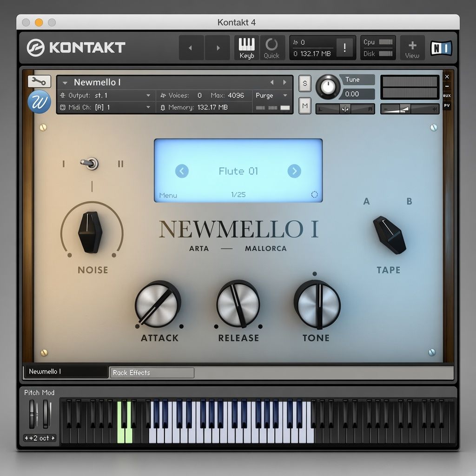The width and height of the screenshot is (476, 476).
Task: Open the Purge dropdown menu
Action: 271,95
